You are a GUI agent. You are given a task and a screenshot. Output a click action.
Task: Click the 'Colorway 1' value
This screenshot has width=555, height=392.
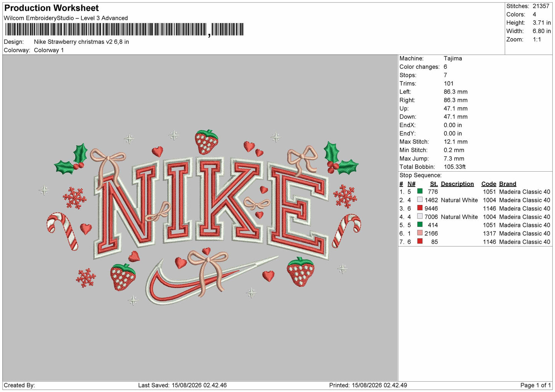pos(49,50)
